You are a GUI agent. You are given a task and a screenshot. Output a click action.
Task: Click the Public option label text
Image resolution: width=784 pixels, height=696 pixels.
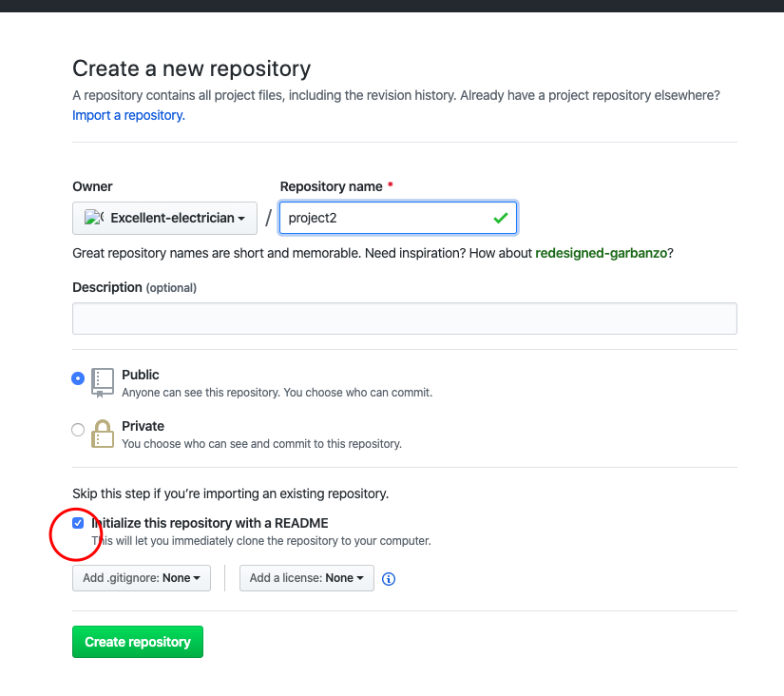pyautogui.click(x=141, y=375)
